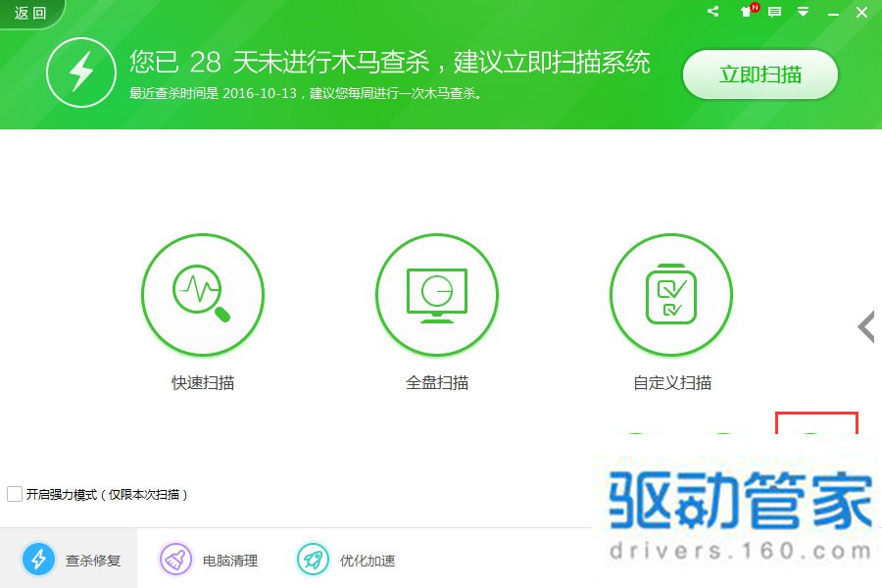Click the 立即扫描 button
Image resolution: width=882 pixels, height=588 pixels.
click(x=759, y=73)
